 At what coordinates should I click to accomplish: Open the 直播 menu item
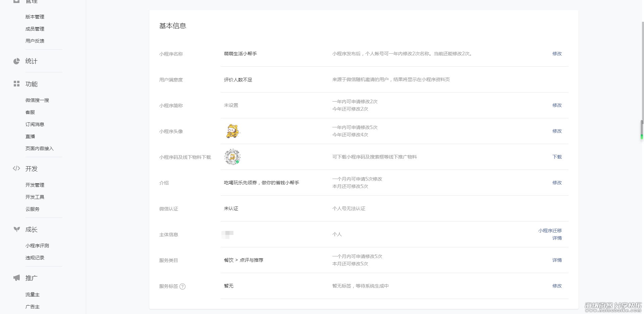(30, 136)
